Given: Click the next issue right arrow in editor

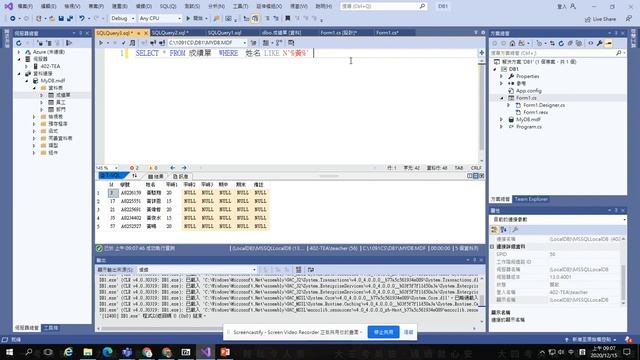Looking at the screenshot, I should pos(184,167).
